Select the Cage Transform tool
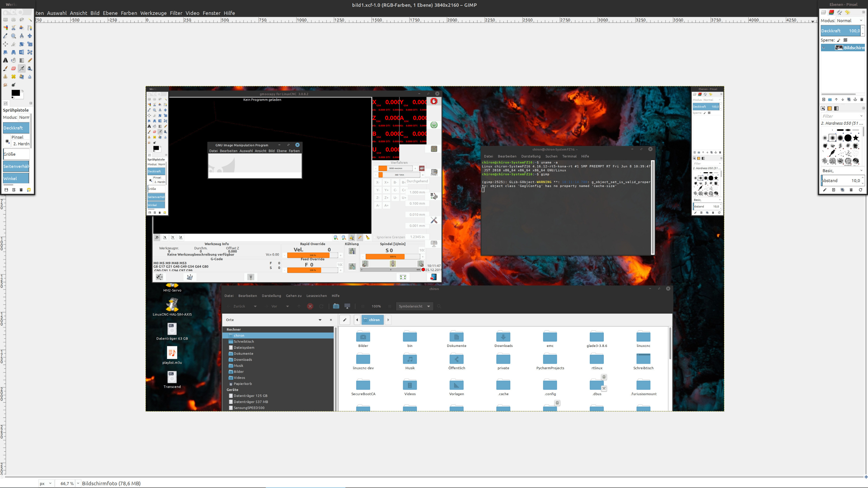This screenshot has height=488, width=868. (x=30, y=52)
